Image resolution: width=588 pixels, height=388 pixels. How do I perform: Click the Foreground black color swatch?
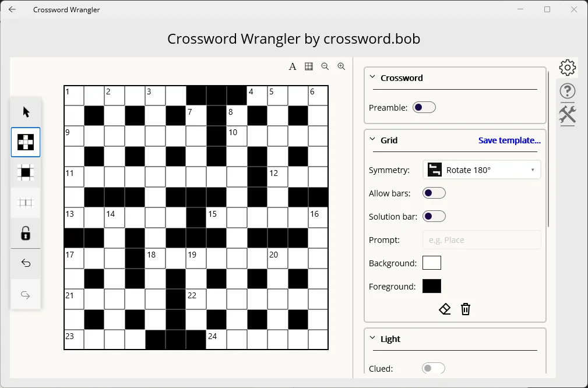click(x=432, y=286)
